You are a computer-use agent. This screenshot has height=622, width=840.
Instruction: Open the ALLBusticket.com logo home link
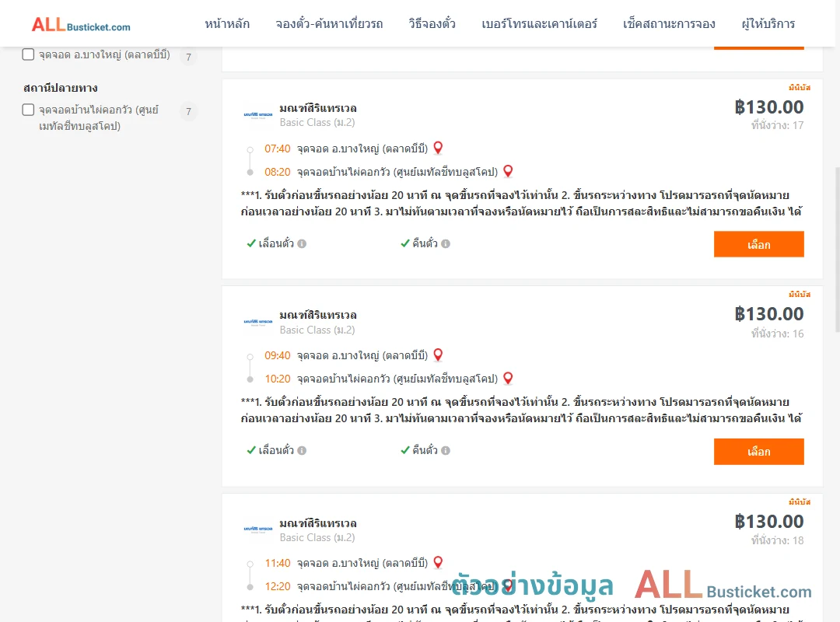point(81,25)
